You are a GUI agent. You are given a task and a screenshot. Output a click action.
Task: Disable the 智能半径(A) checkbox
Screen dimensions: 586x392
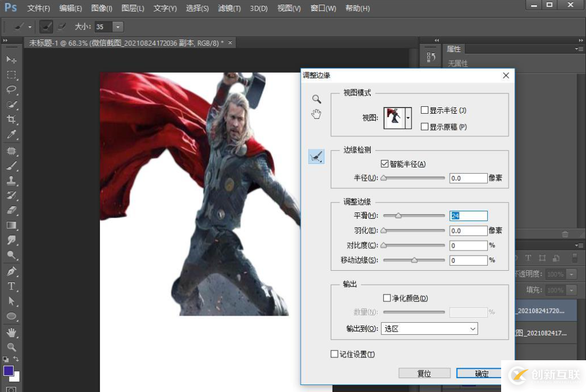pos(385,163)
